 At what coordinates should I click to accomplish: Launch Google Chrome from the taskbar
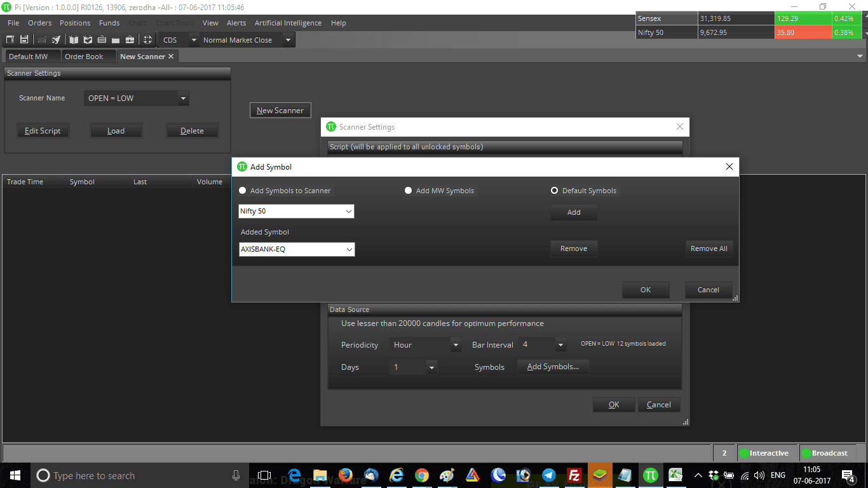(422, 475)
